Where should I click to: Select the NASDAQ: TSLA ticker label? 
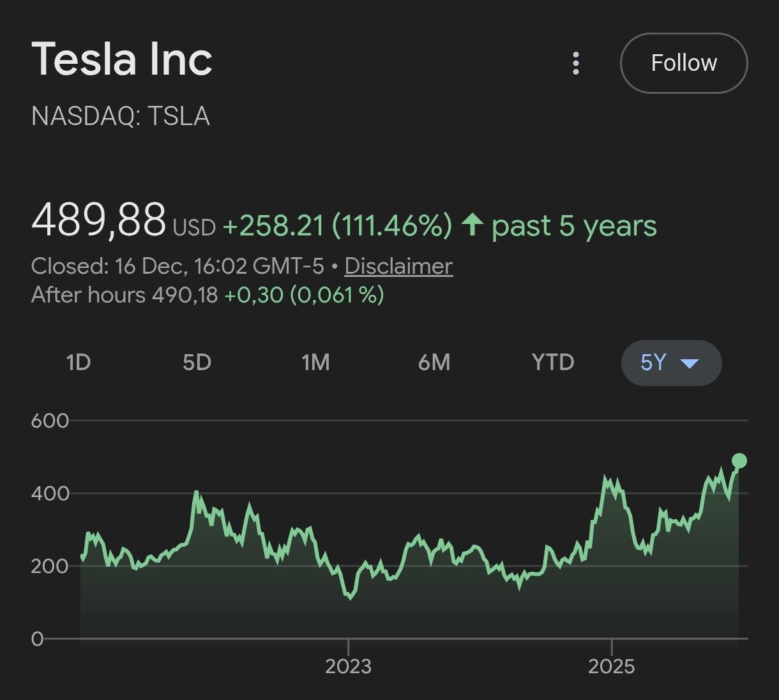121,116
